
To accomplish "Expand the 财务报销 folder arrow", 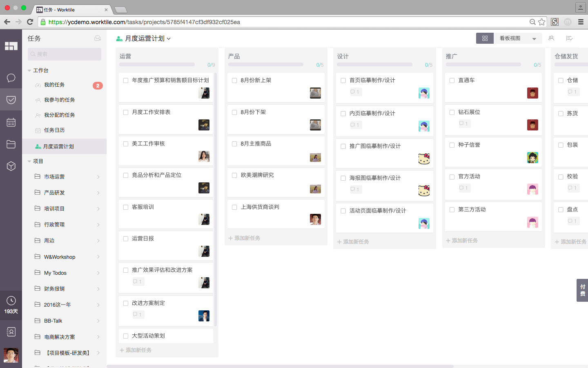I will click(x=98, y=289).
